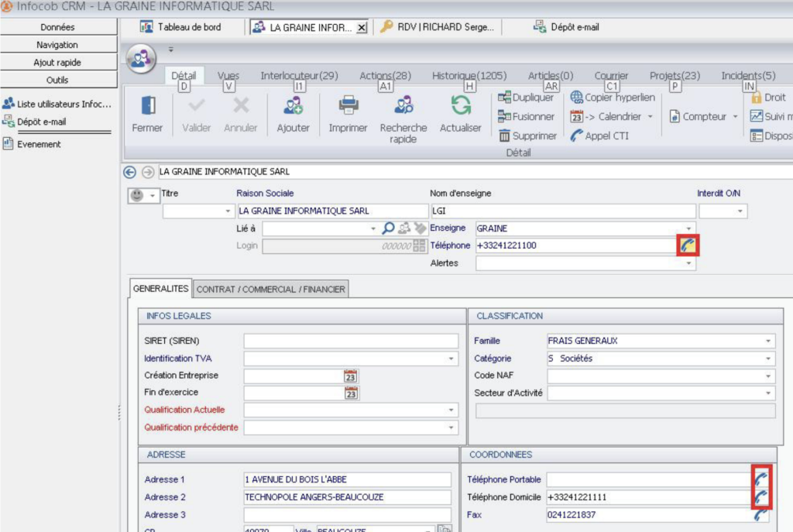
Task: Open the Incidents(5) tab
Action: click(749, 76)
